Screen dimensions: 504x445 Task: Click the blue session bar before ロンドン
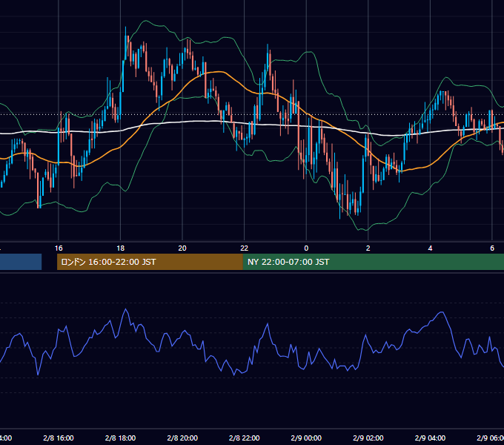(x=21, y=262)
